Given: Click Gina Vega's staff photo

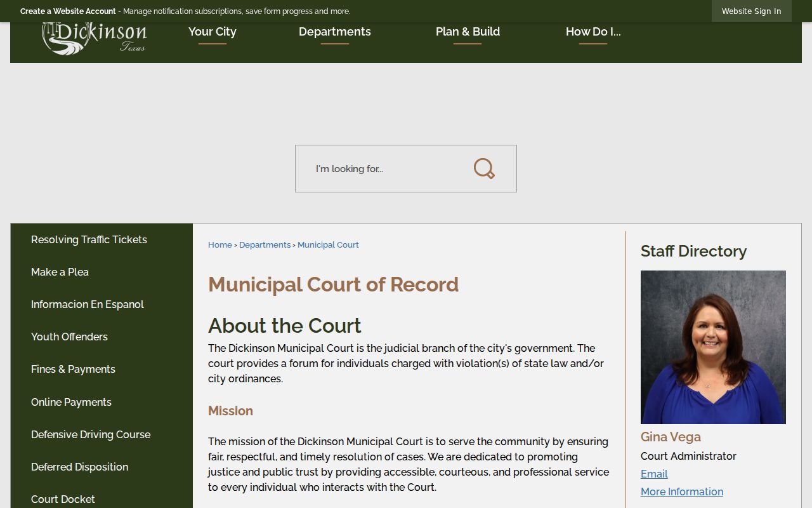Looking at the screenshot, I should pos(713,347).
